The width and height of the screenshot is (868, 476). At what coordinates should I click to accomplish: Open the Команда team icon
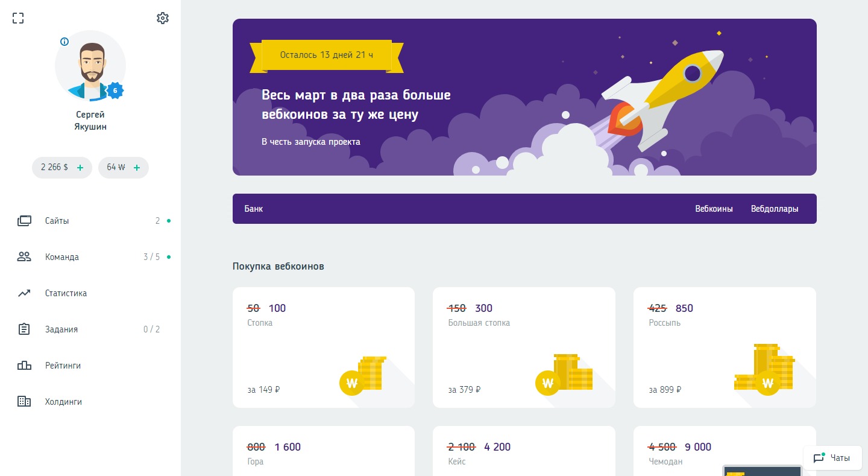coord(24,257)
